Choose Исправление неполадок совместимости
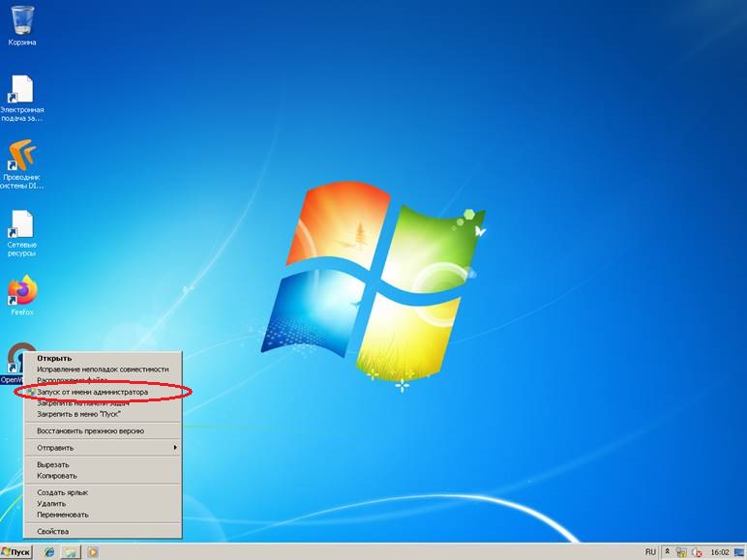 tap(103, 369)
